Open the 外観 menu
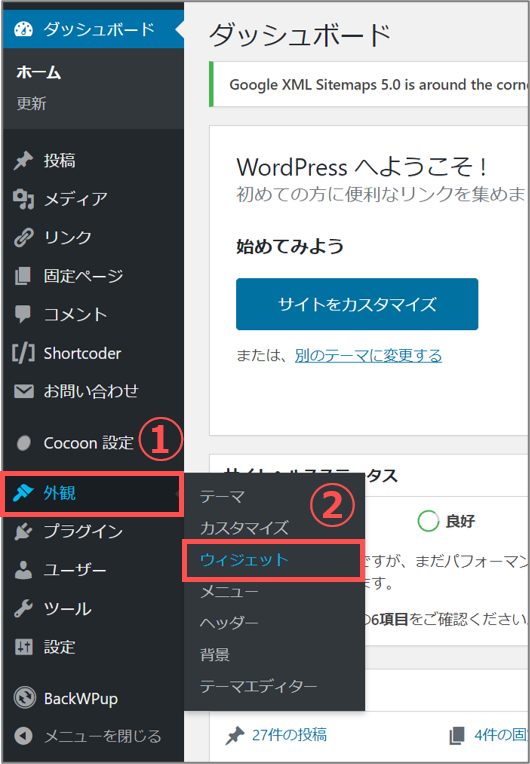 coord(93,493)
